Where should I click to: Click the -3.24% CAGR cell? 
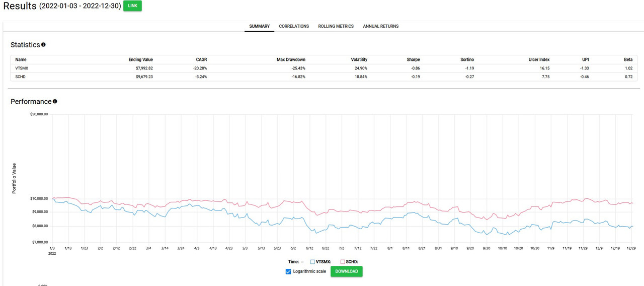tap(201, 77)
